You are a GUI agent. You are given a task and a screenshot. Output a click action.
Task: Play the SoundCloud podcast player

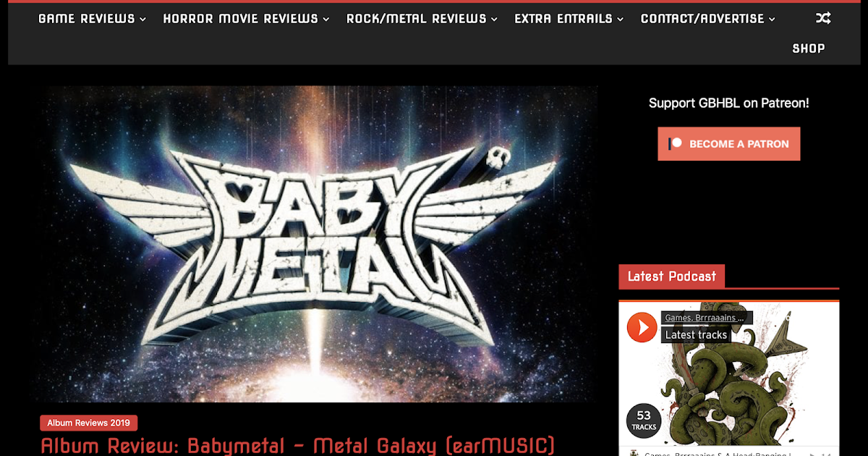coord(642,327)
